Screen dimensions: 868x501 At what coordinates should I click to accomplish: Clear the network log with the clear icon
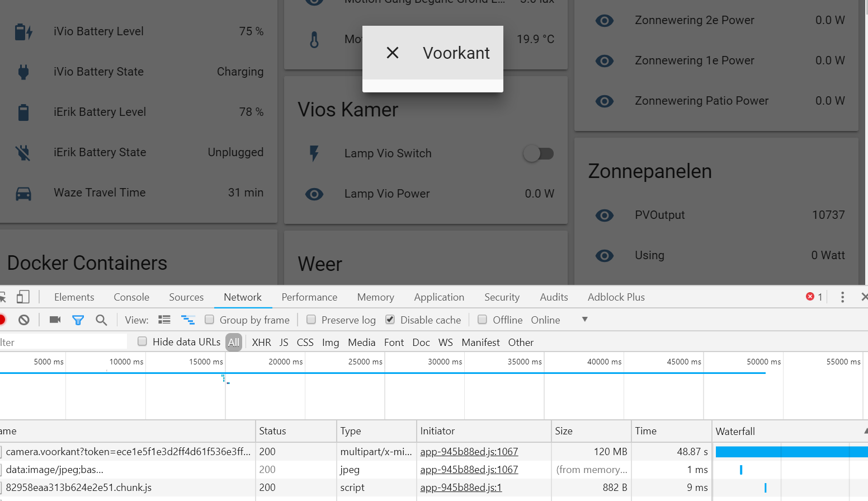pos(24,320)
